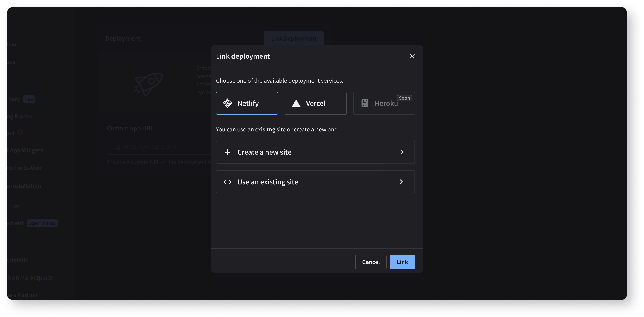Viewport: 644px width, 317px height.
Task: Open installation item in the sidebar
Action: (24, 186)
